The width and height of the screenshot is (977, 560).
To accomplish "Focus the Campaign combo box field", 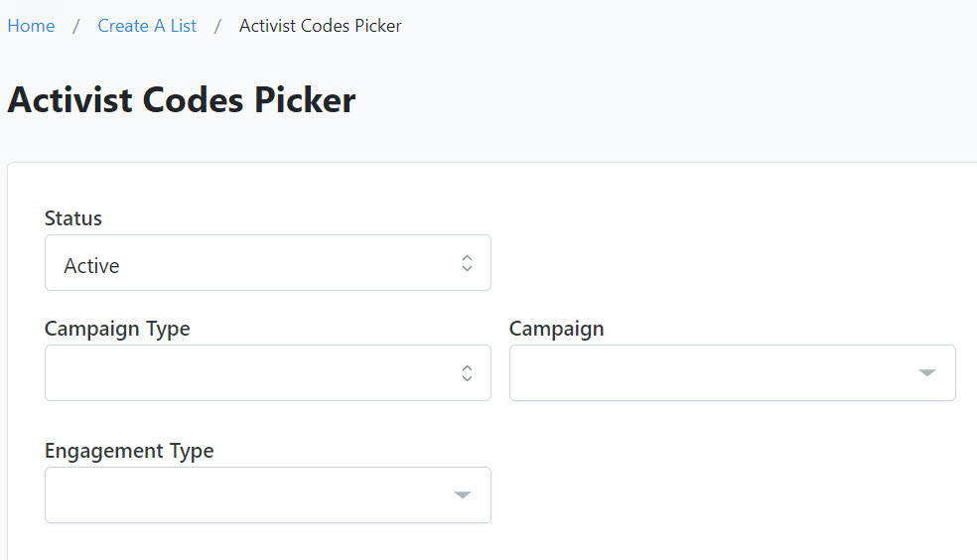I will (732, 373).
